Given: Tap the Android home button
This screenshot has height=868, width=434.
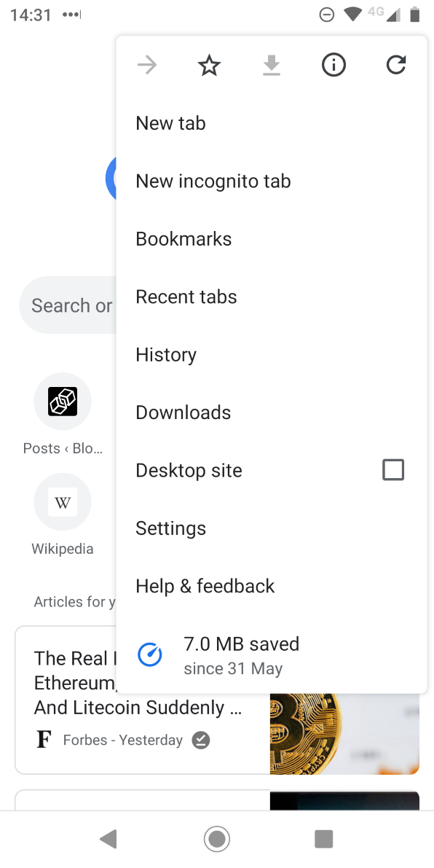Looking at the screenshot, I should [216, 838].
